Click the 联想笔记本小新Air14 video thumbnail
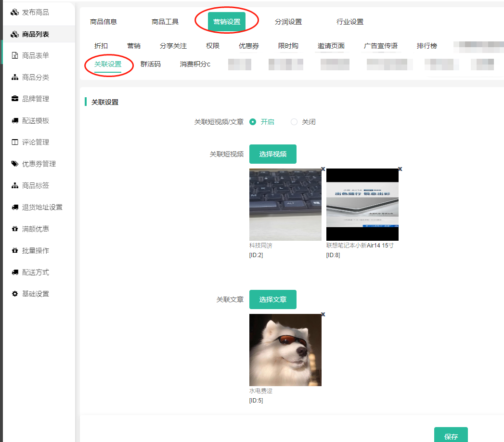Screen dimensions: 504x442 pyautogui.click(x=362, y=205)
